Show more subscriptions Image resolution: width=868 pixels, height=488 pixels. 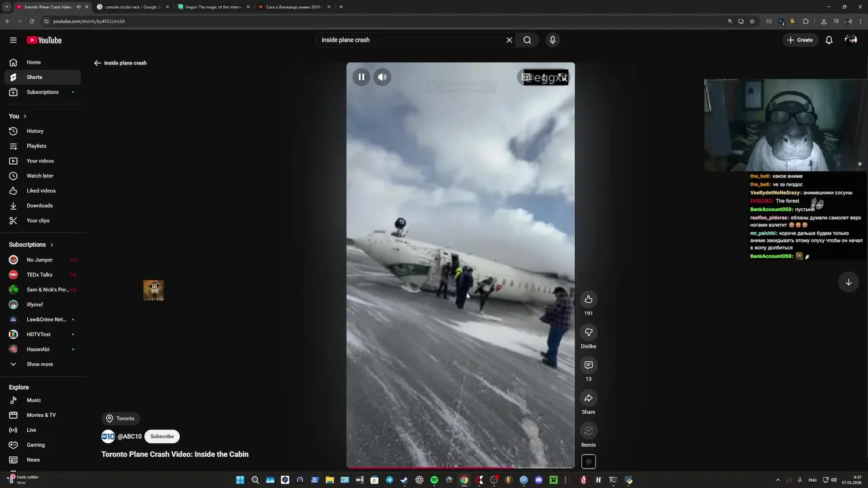(x=43, y=364)
